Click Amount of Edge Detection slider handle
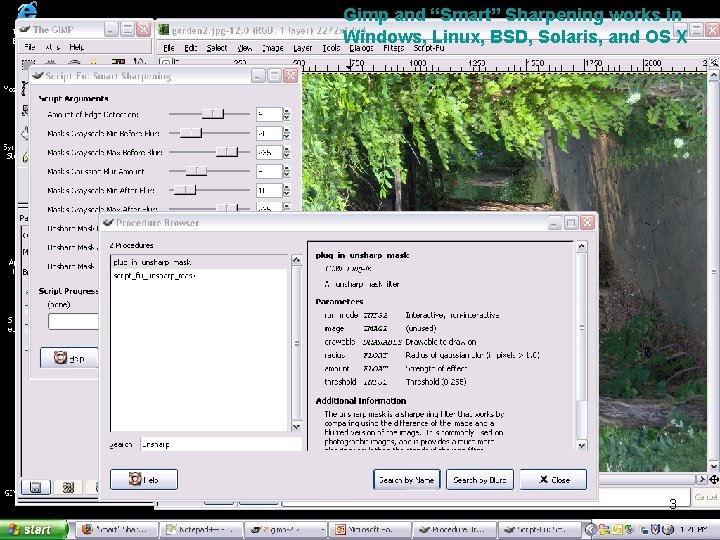 [x=213, y=114]
